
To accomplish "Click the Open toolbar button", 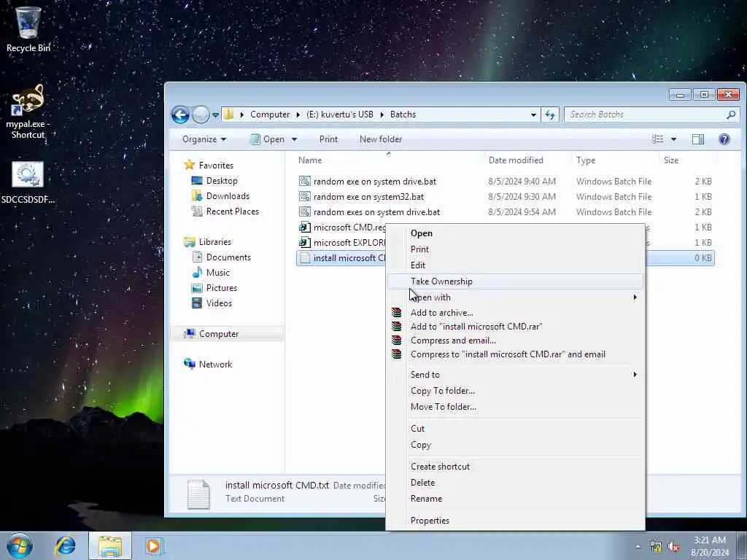I will (267, 139).
